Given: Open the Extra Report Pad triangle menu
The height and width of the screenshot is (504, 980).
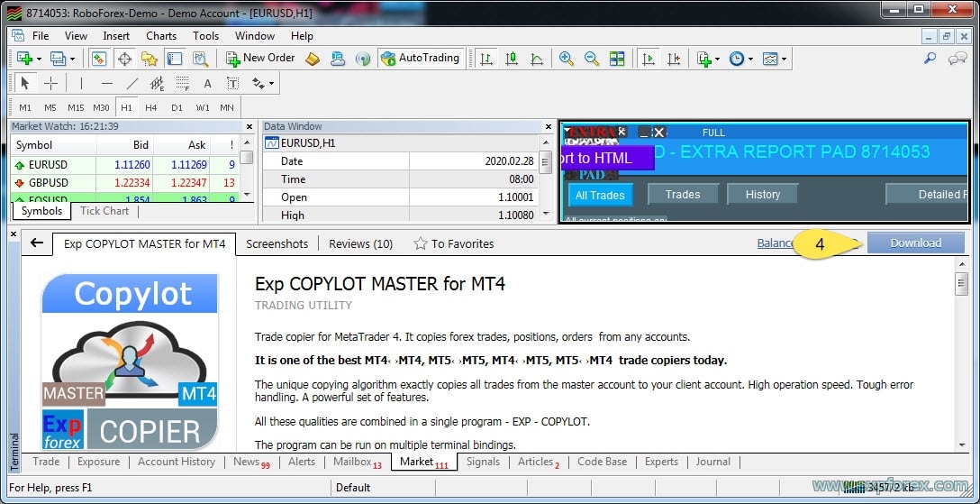Looking at the screenshot, I should [567, 132].
